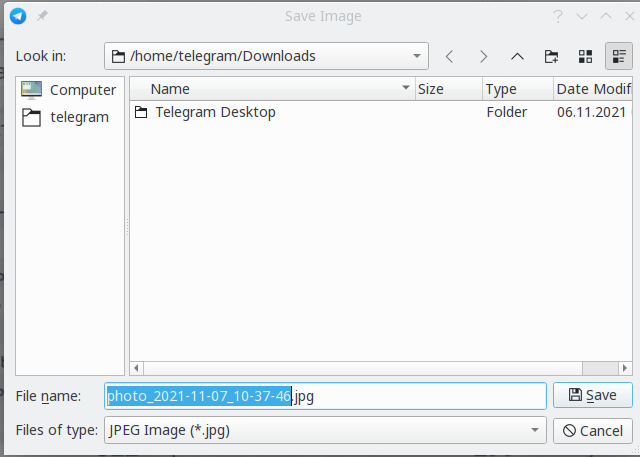The height and width of the screenshot is (457, 640).
Task: Click the horizontal scrollbar left arrow
Action: coord(136,368)
